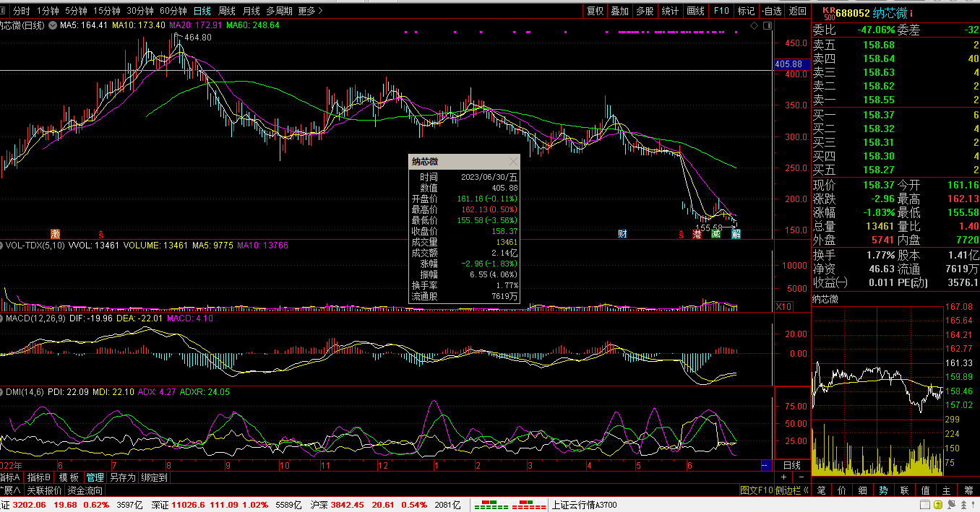The width and height of the screenshot is (980, 512).
Task: Click the red info icon beside 纳芯微 name
Action: tap(911, 13)
